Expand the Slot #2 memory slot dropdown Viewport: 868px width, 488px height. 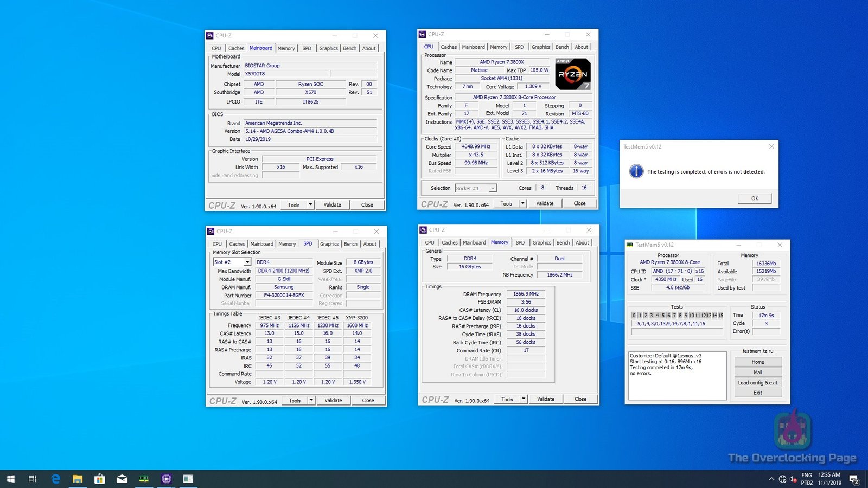pos(247,262)
